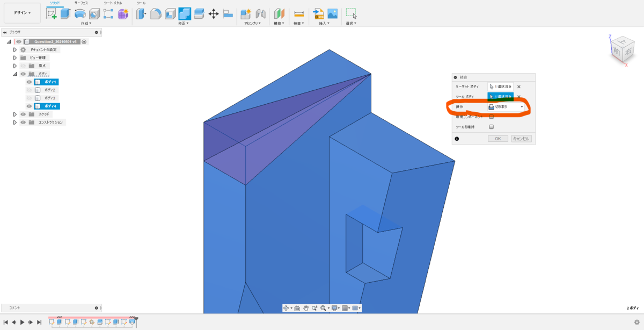Viewport: 644px width, 330px height.
Task: Select the Extrude tool
Action: coord(65,14)
